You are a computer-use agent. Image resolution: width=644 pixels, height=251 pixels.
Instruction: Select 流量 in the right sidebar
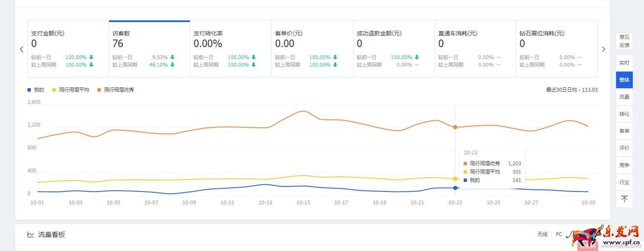pos(624,97)
